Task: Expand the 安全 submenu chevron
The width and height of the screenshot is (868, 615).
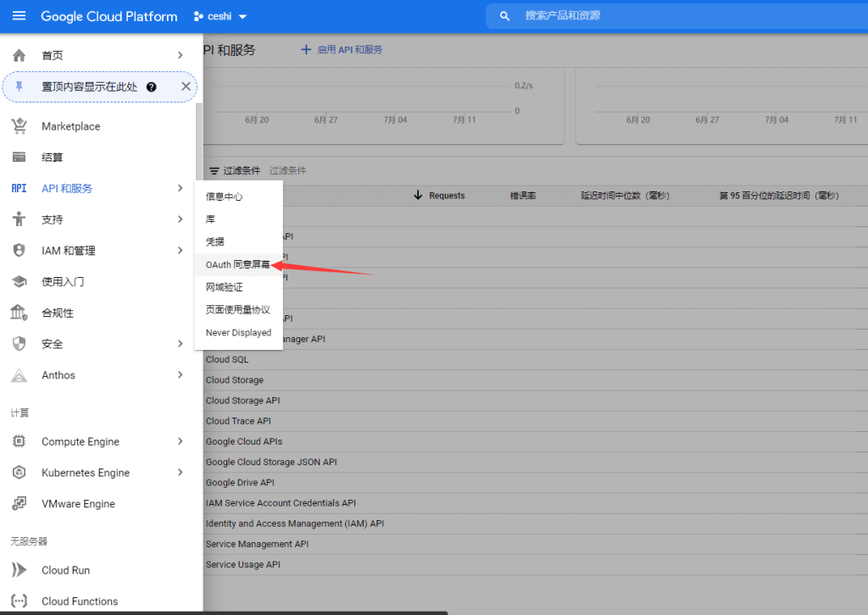Action: (x=180, y=344)
